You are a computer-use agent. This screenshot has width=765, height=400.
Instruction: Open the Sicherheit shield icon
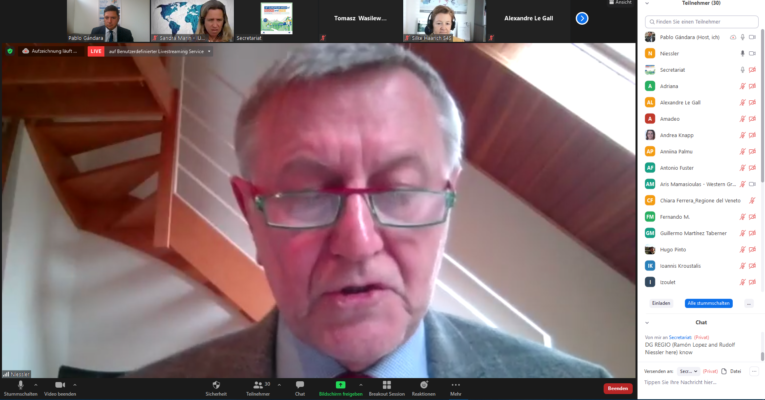[216, 385]
